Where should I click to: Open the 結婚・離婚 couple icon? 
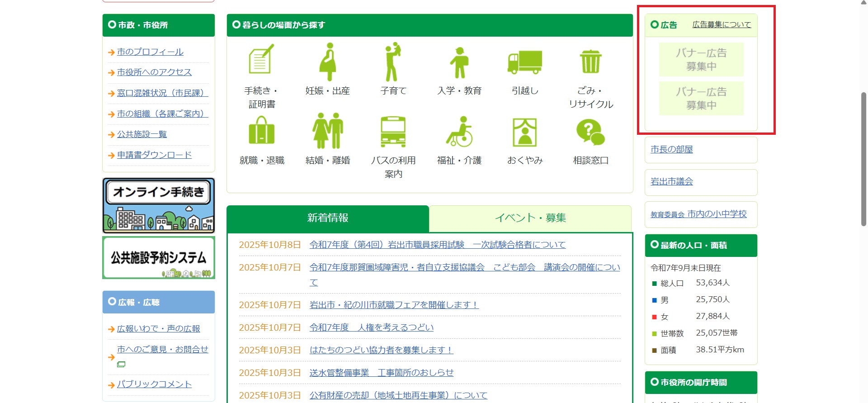(328, 131)
